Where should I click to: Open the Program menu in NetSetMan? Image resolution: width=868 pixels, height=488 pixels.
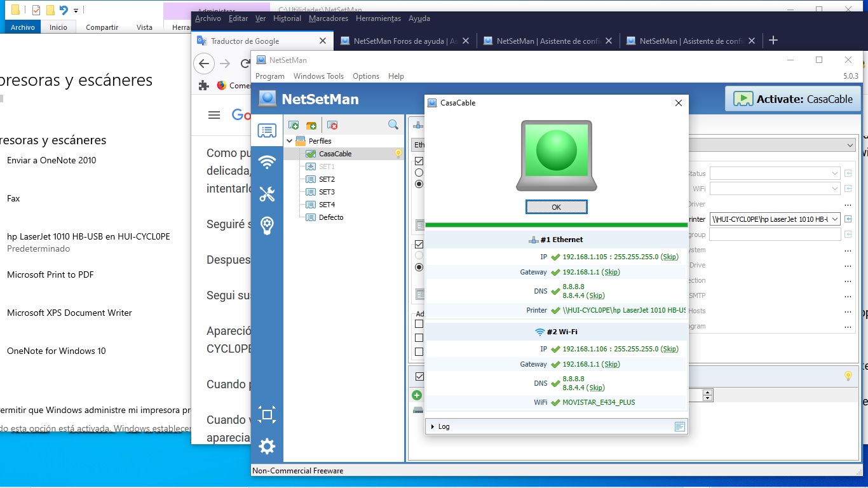click(x=270, y=76)
